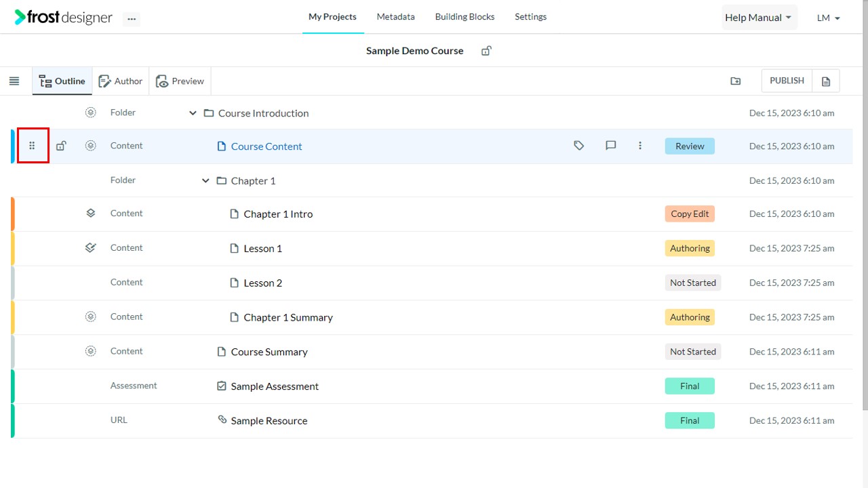Select the Chapter 1 Intro item
This screenshot has height=488, width=868.
pos(278,214)
